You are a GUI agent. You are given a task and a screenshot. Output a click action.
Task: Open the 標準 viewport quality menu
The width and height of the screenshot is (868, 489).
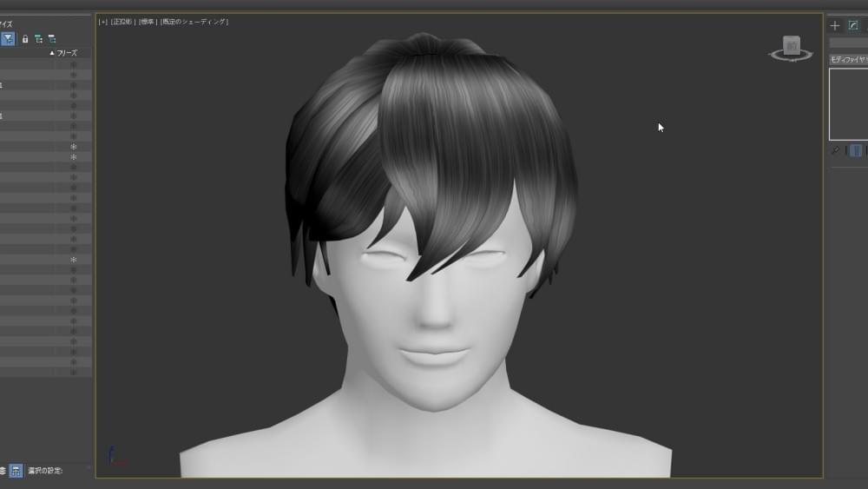click(147, 22)
